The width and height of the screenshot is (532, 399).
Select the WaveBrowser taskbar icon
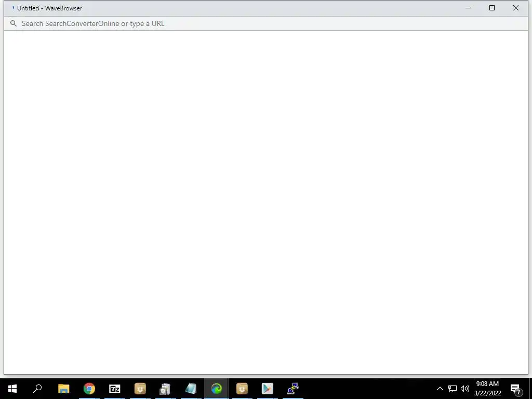tap(216, 389)
